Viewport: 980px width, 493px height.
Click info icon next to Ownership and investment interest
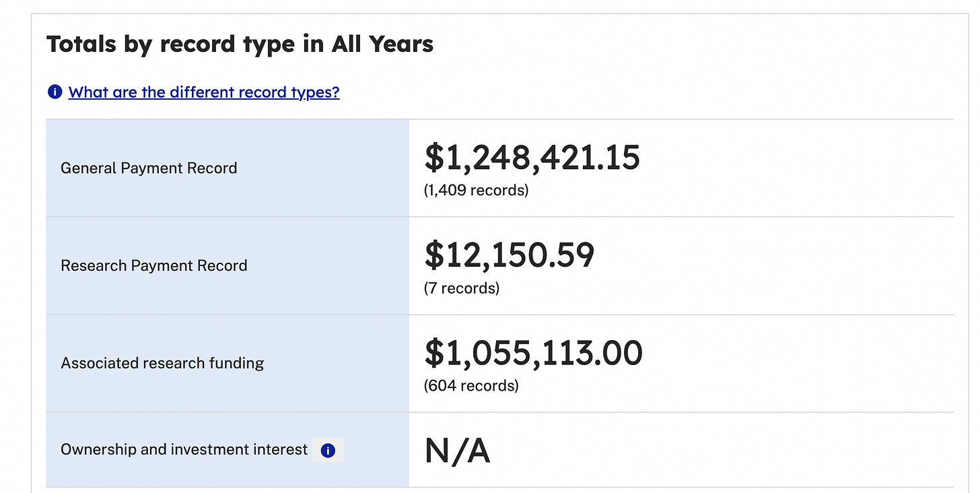(328, 451)
